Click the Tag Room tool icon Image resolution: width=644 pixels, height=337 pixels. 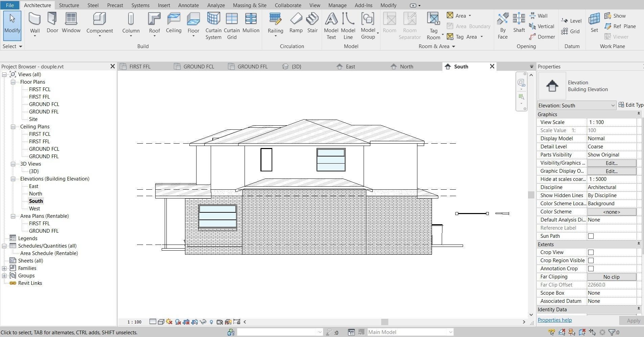tap(433, 18)
